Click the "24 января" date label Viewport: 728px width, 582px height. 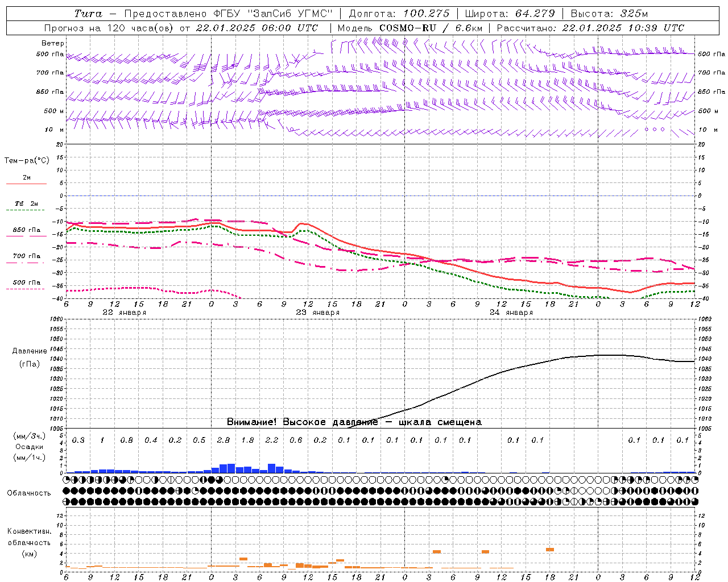[511, 313]
